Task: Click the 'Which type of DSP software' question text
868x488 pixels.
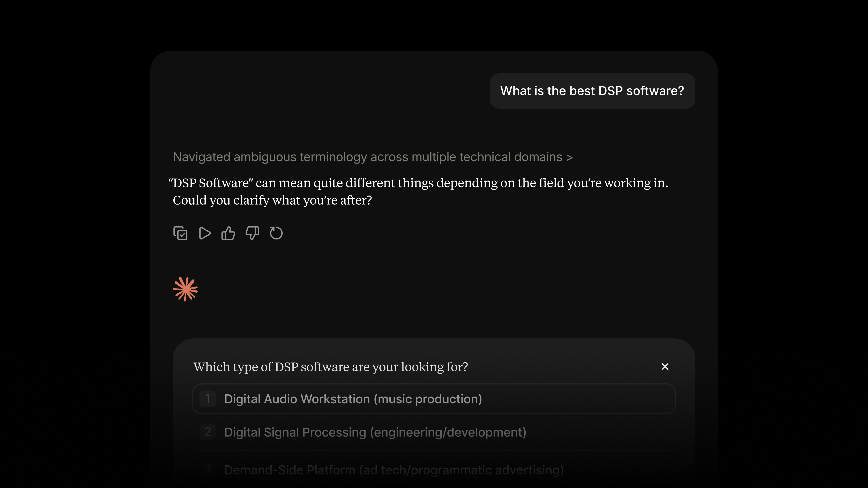Action: pyautogui.click(x=331, y=367)
